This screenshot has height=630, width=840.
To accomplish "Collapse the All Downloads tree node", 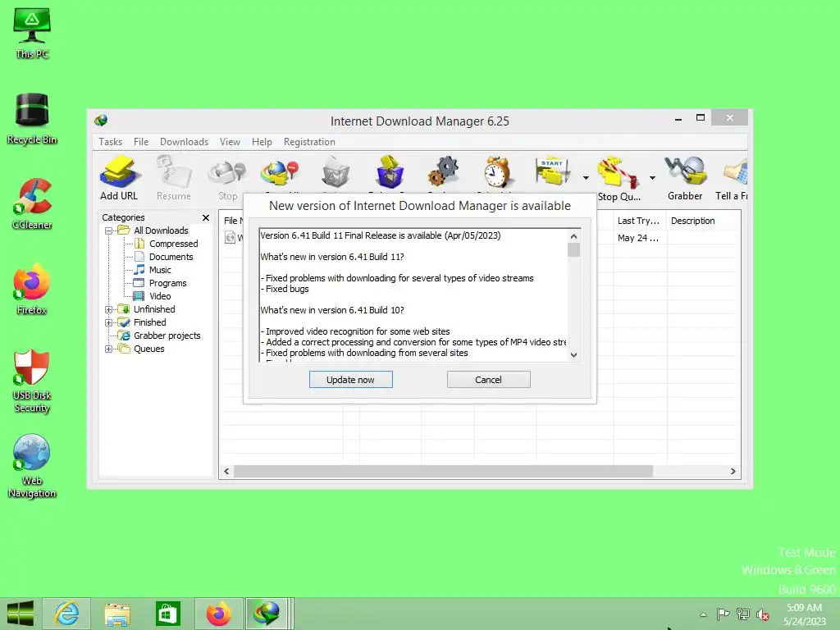I will coord(109,231).
